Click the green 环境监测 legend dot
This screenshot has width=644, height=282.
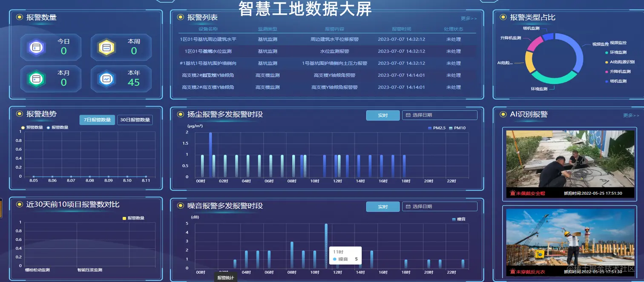point(606,53)
